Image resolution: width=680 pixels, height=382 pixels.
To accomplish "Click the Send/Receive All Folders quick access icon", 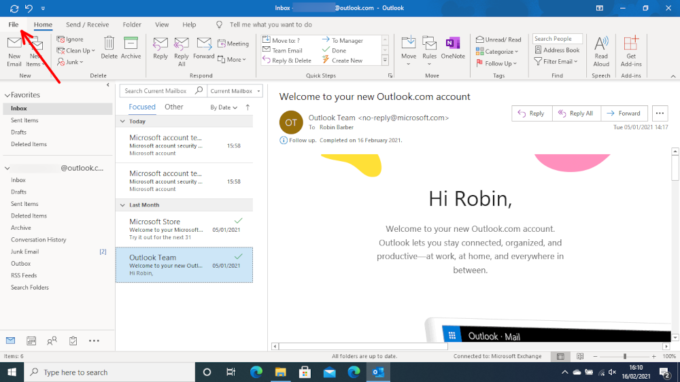I will 14,8.
